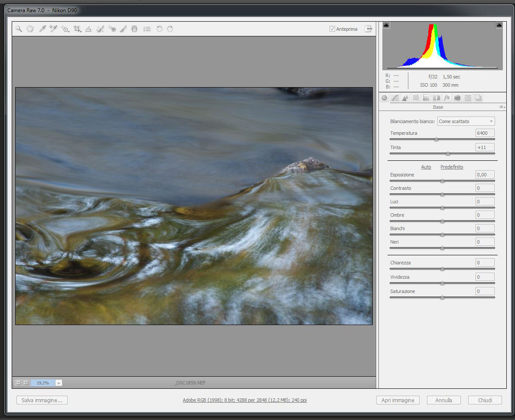Open the Base panel options menu

coord(502,107)
